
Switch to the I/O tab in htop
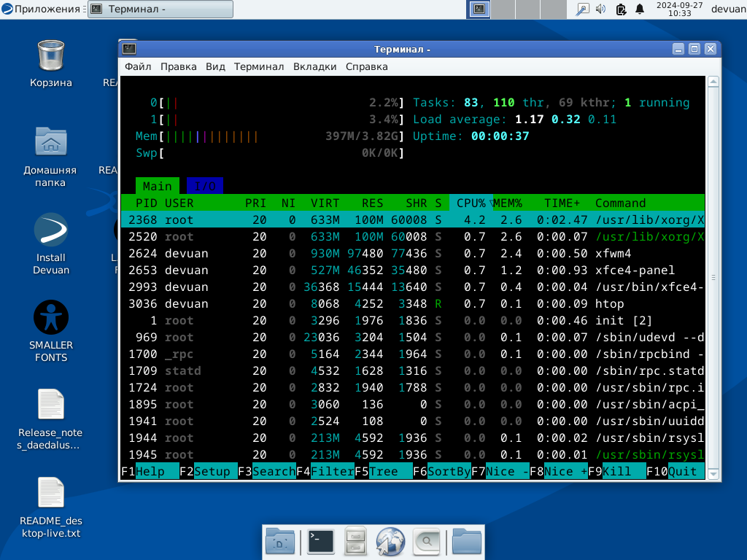point(204,186)
